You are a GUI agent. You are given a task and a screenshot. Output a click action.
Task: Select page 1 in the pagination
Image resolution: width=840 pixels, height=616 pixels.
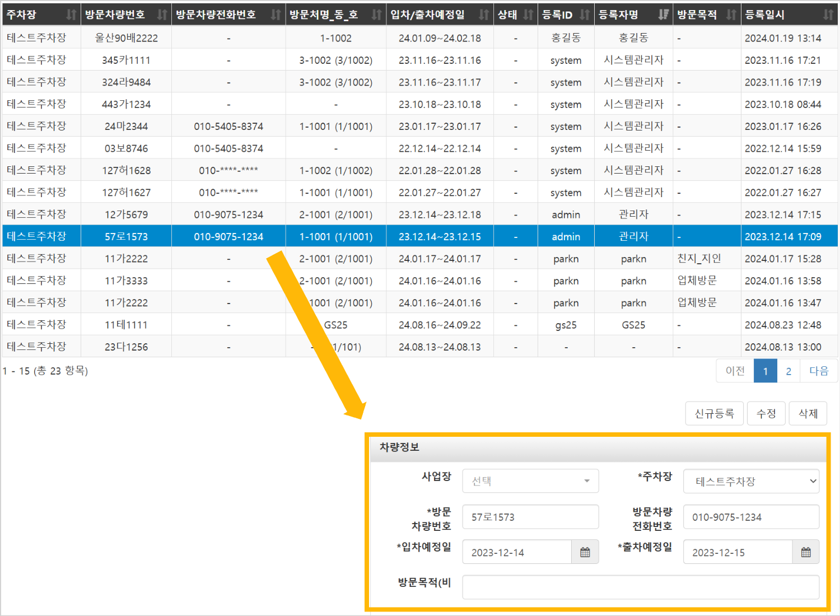click(x=766, y=371)
